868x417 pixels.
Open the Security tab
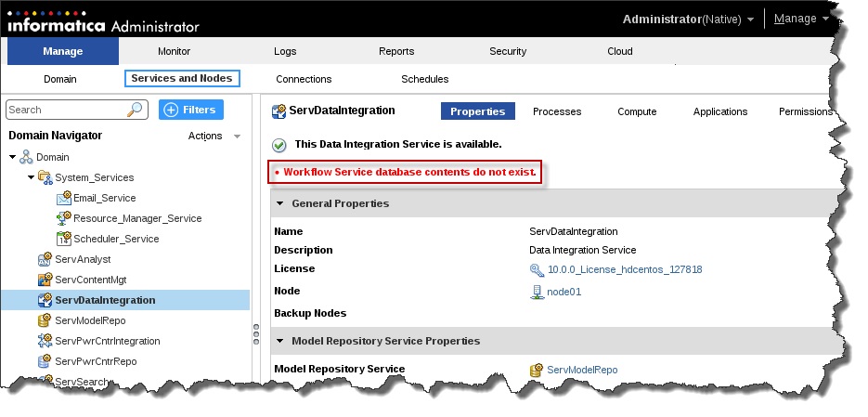(x=508, y=51)
